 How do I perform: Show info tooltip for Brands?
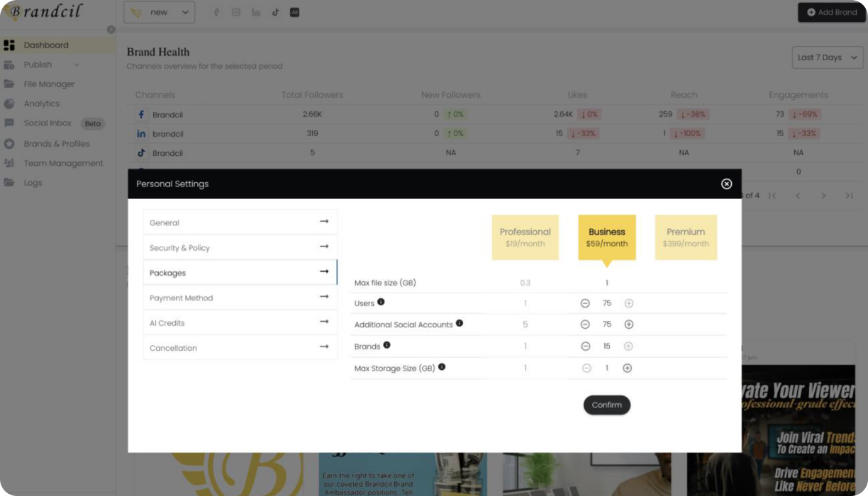(x=386, y=345)
